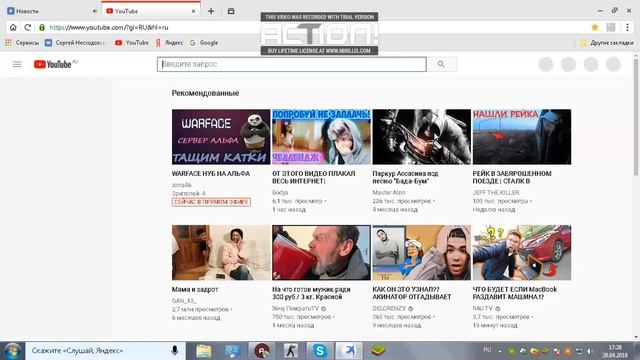
Task: Click the address bar URL youtube.com
Action: [109, 27]
